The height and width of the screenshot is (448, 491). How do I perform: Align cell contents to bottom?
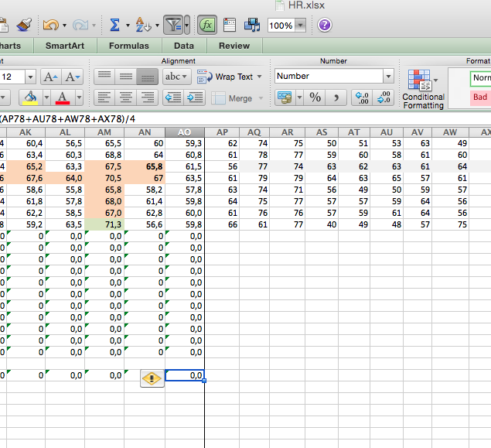click(x=148, y=77)
